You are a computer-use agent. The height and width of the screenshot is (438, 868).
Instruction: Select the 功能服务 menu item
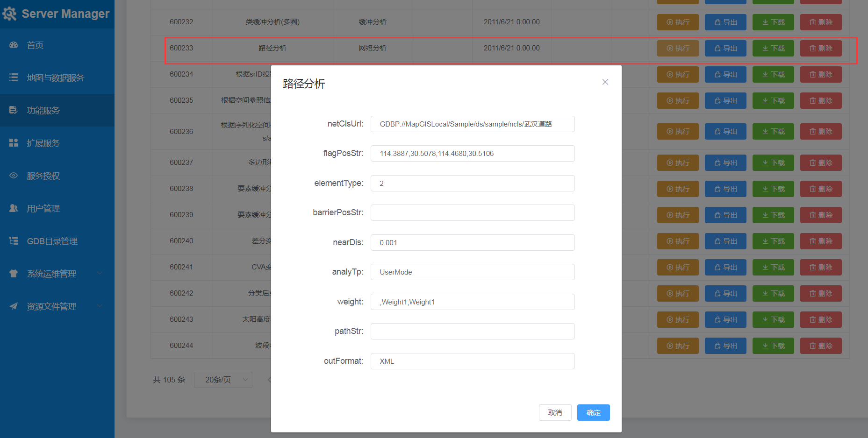click(57, 110)
